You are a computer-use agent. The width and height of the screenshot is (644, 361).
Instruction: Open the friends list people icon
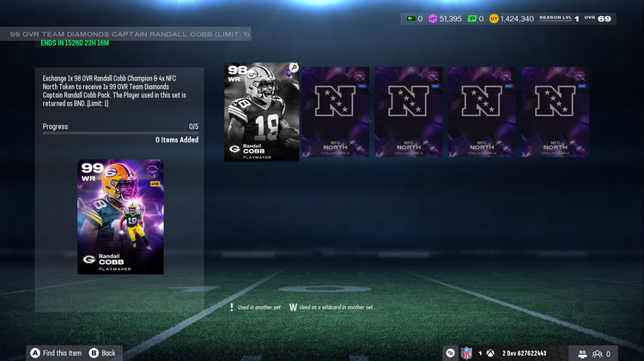pos(597,353)
